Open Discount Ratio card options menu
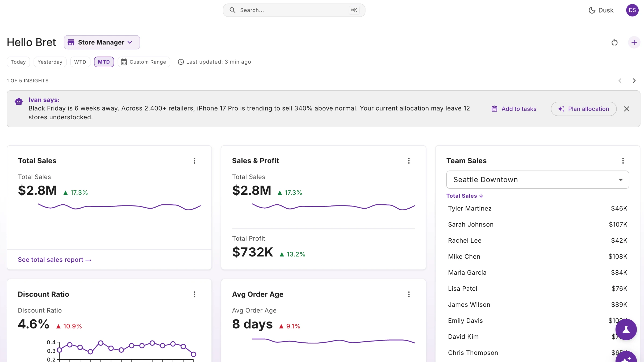The image size is (644, 362). pyautogui.click(x=195, y=294)
